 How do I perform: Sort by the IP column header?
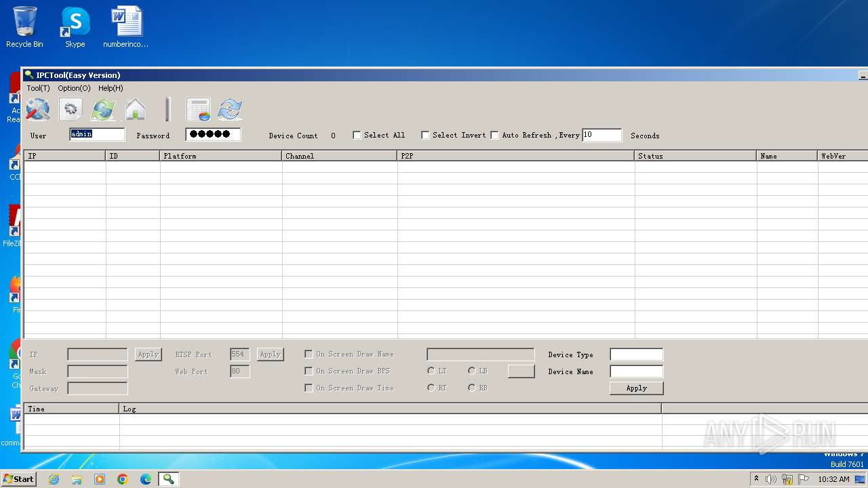tap(65, 156)
